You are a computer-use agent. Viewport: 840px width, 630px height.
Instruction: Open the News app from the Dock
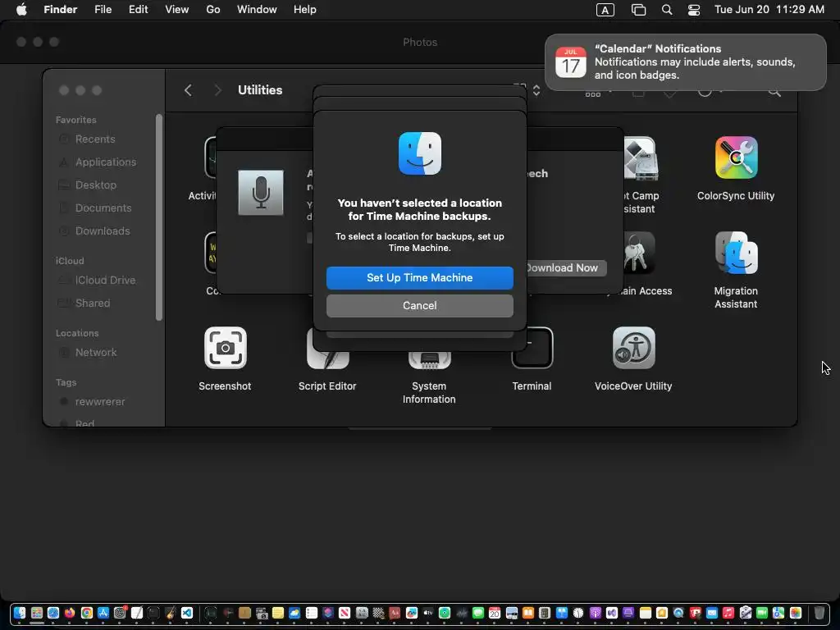tap(344, 613)
